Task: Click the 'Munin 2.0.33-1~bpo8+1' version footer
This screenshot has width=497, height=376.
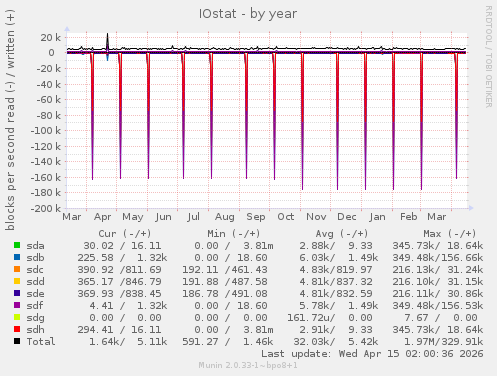Action: coord(248,365)
